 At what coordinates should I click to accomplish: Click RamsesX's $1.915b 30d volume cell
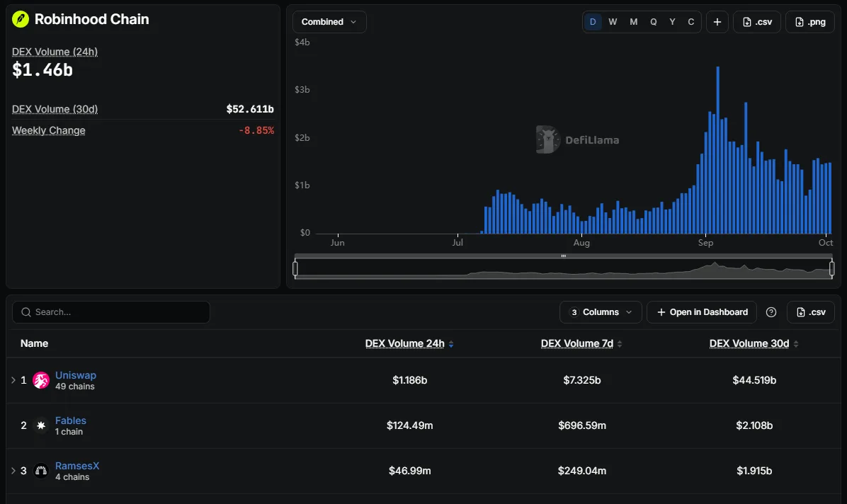755,471
